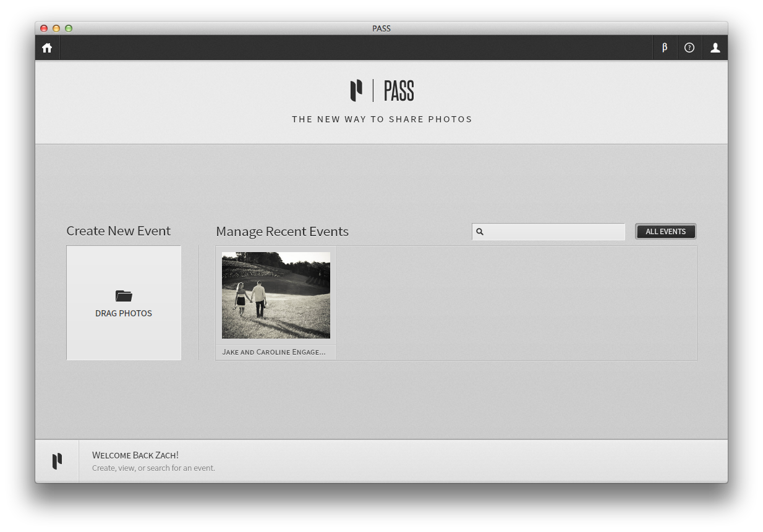The width and height of the screenshot is (763, 532).
Task: Open the help question mark icon
Action: (689, 48)
